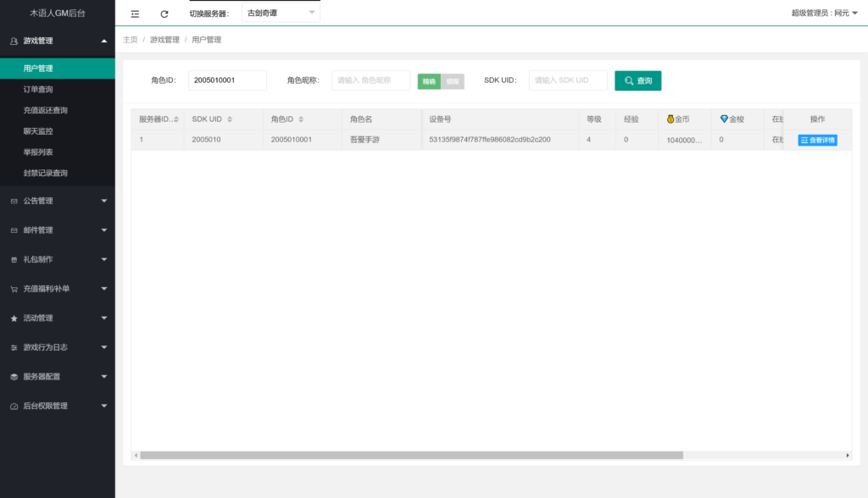Open 用户管理 in sidebar
This screenshot has height=498, width=868.
pyautogui.click(x=58, y=69)
